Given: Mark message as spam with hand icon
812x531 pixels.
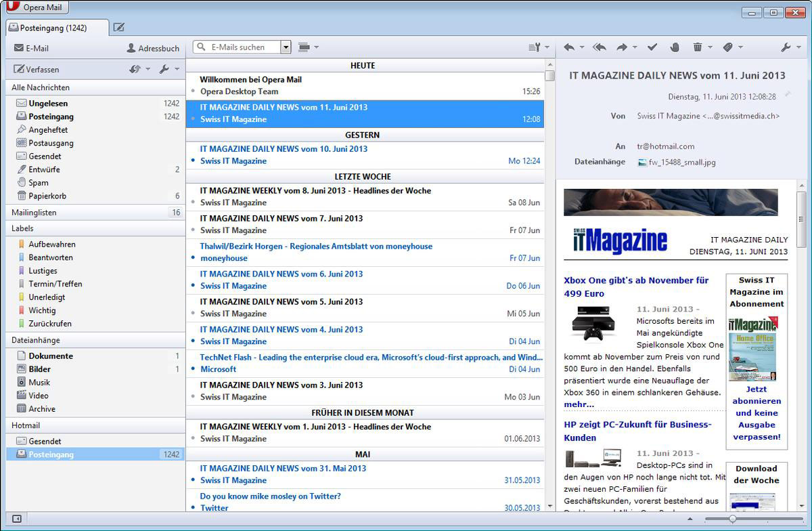Looking at the screenshot, I should tap(675, 47).
